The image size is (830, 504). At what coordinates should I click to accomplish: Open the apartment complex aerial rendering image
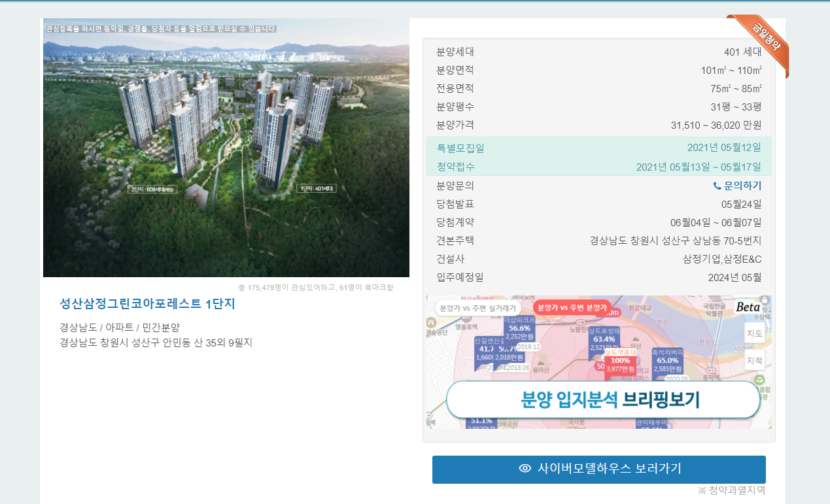coord(226,148)
